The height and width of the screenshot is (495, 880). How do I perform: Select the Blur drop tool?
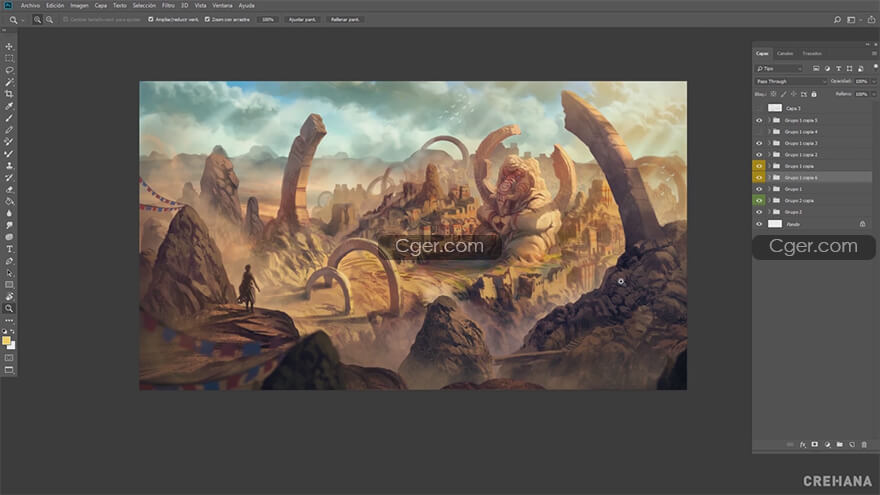(9, 213)
